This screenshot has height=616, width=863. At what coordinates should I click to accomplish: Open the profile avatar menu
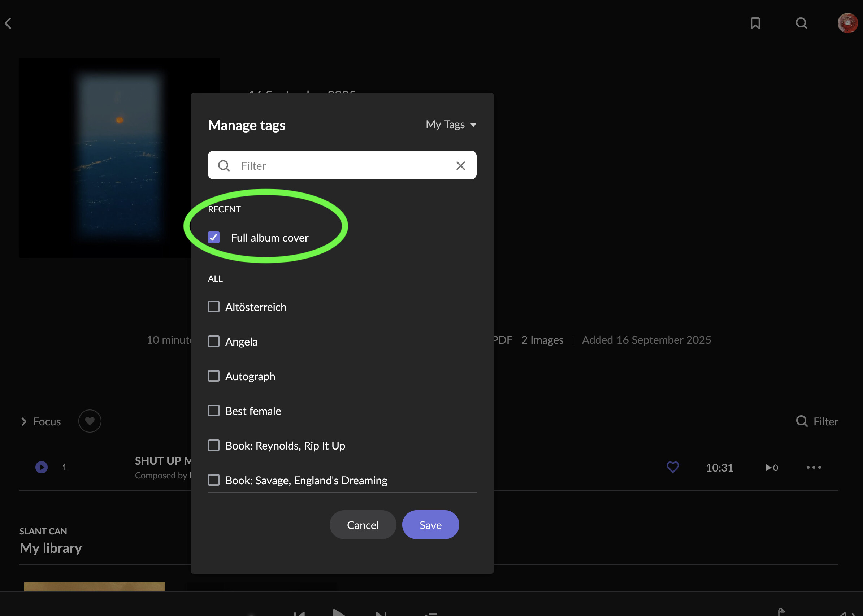(x=847, y=23)
